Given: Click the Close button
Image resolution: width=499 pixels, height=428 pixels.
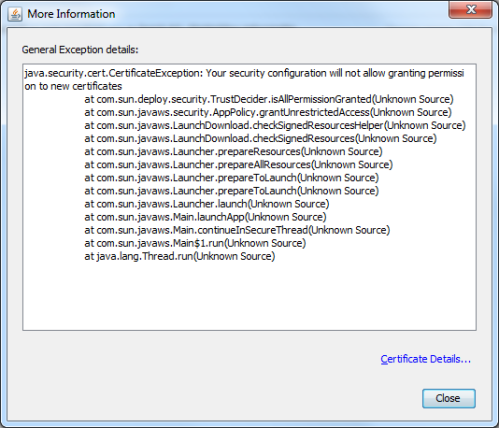Looking at the screenshot, I should click(x=449, y=398).
